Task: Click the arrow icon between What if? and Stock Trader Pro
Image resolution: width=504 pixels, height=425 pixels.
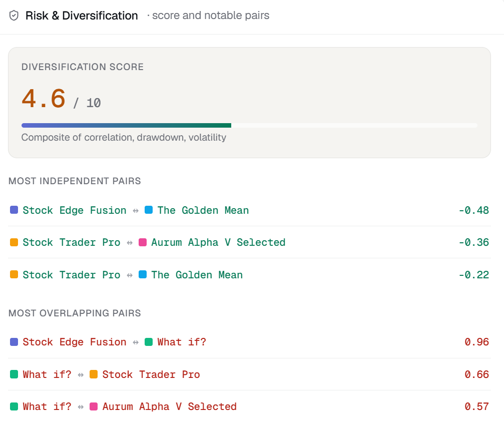Action: (81, 375)
